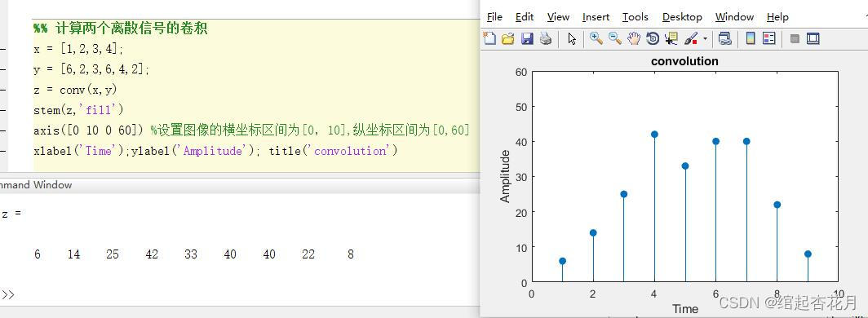Click the stem marker at Time 1
The width and height of the screenshot is (868, 318).
(x=562, y=261)
